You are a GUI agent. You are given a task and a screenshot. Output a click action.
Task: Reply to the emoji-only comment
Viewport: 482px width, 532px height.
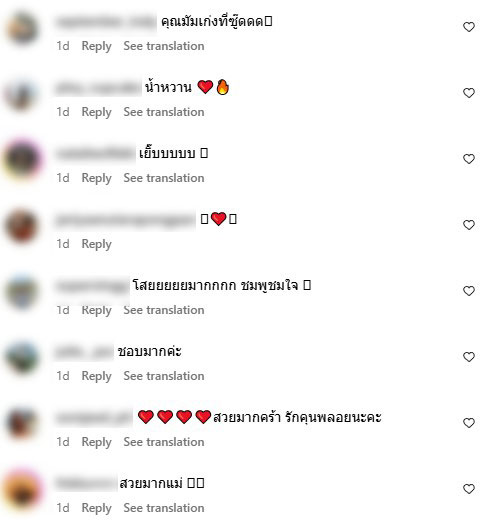click(96, 244)
